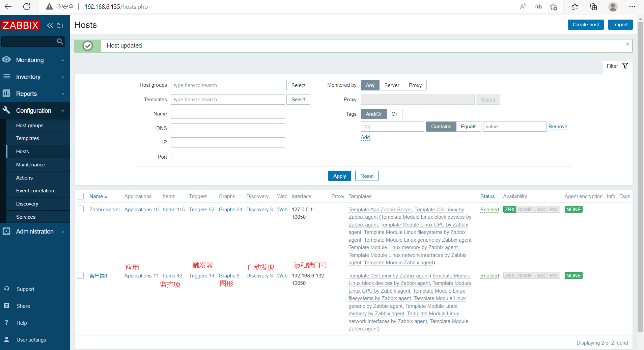The height and width of the screenshot is (350, 644).
Task: Open browser collections icon
Action: coord(593,7)
